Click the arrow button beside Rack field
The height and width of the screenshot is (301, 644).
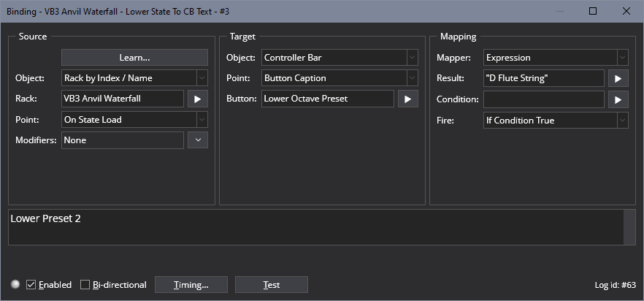[198, 99]
